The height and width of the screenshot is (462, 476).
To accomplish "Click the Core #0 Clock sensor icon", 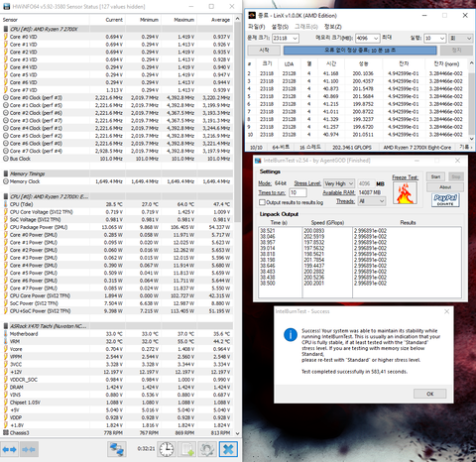I will tap(6, 98).
